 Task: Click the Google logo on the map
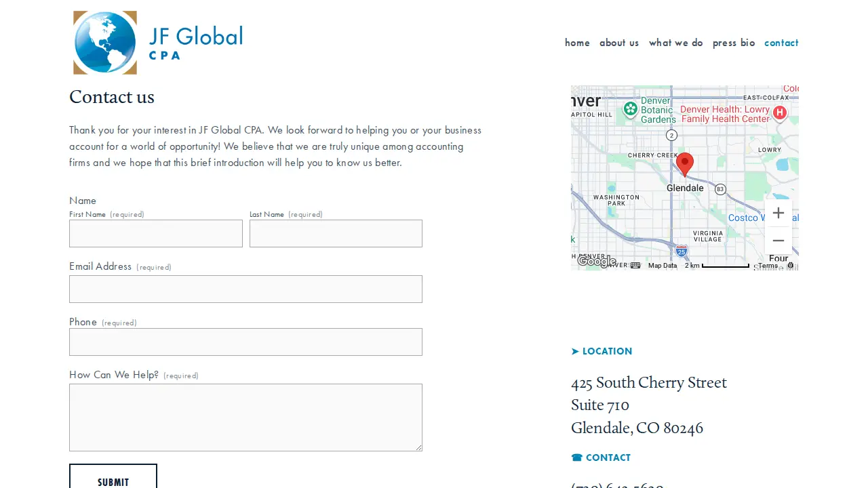click(x=597, y=262)
